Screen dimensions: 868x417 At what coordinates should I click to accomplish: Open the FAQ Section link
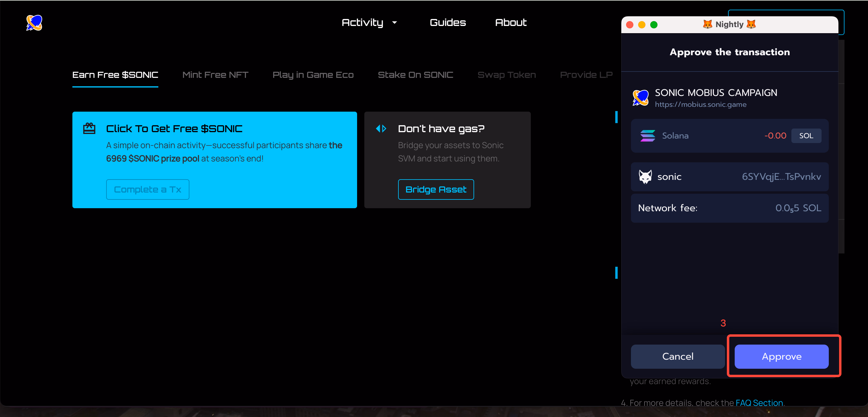759,403
